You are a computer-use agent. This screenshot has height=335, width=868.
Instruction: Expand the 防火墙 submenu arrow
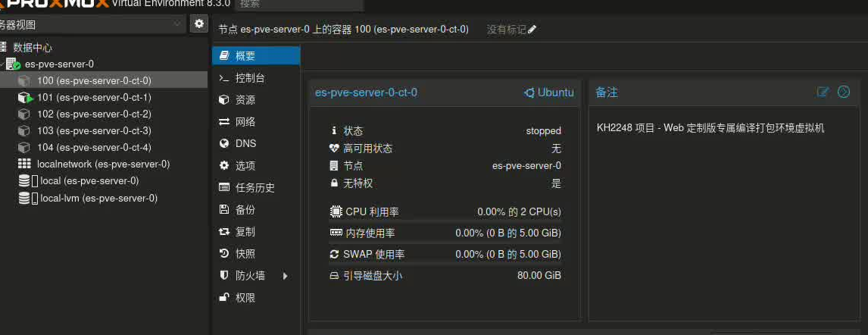tap(286, 276)
